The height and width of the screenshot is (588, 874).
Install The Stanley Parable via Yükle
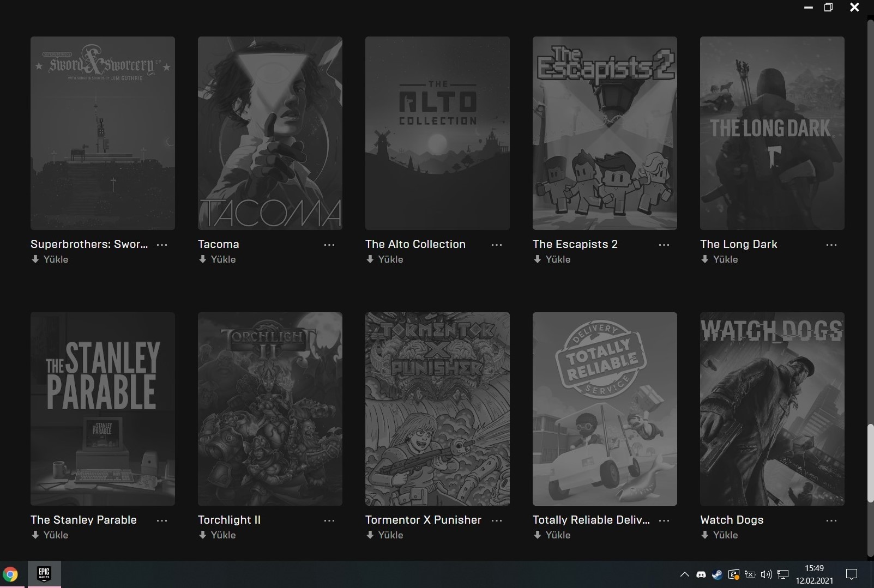pyautogui.click(x=50, y=535)
